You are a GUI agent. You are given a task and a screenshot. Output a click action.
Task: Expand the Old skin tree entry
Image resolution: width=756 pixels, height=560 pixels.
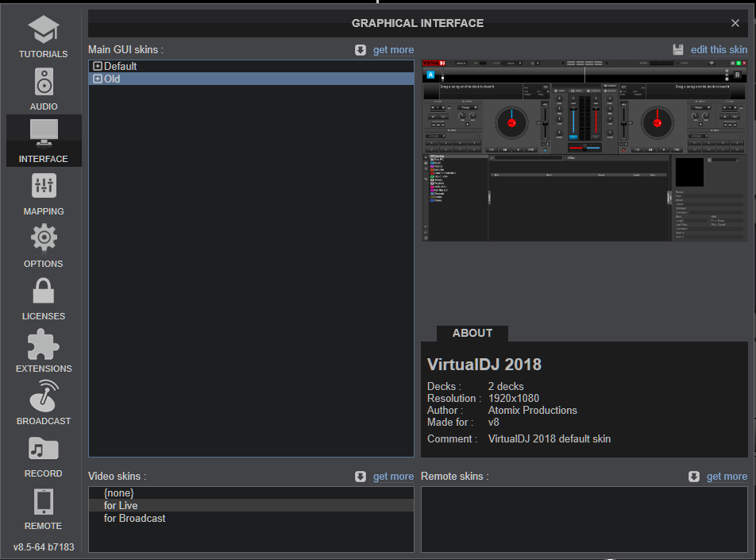(x=98, y=79)
